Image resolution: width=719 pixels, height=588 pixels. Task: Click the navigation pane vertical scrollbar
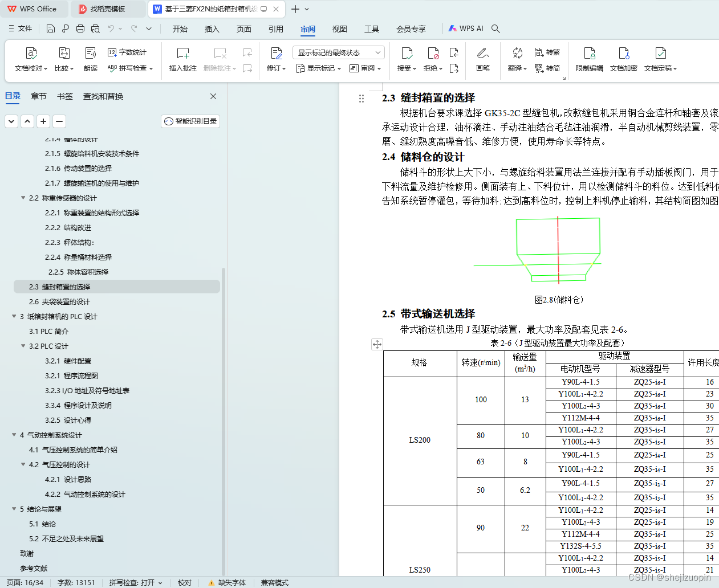coord(224,422)
